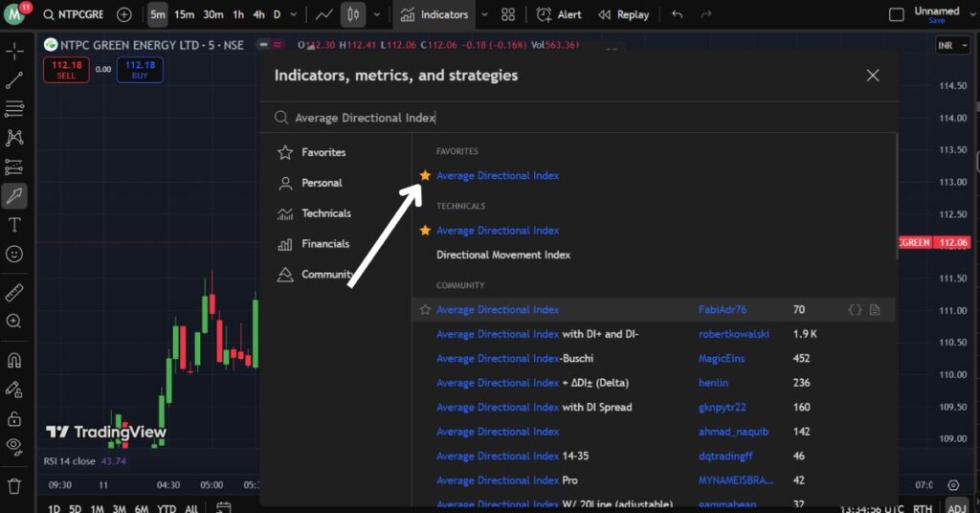The image size is (980, 513).
Task: Redo the last action
Action: coord(706,14)
